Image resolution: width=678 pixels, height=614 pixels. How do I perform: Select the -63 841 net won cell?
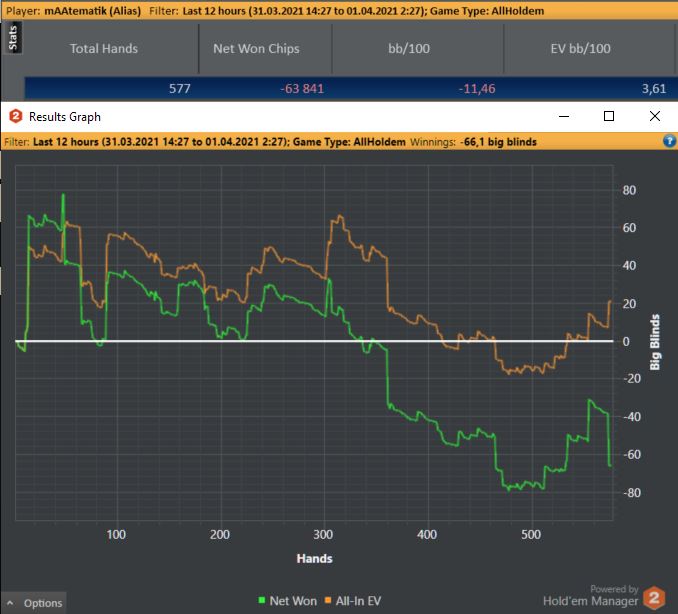pos(299,88)
